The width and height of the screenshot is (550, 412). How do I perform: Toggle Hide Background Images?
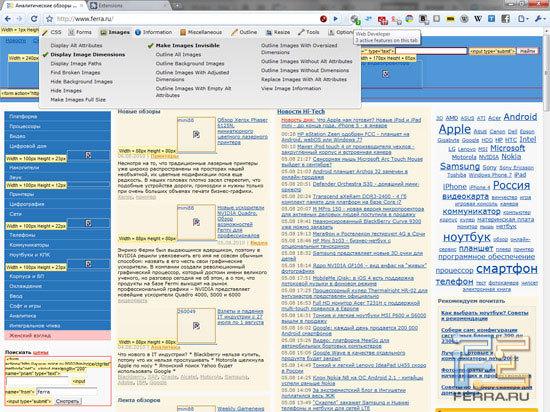coord(82,82)
